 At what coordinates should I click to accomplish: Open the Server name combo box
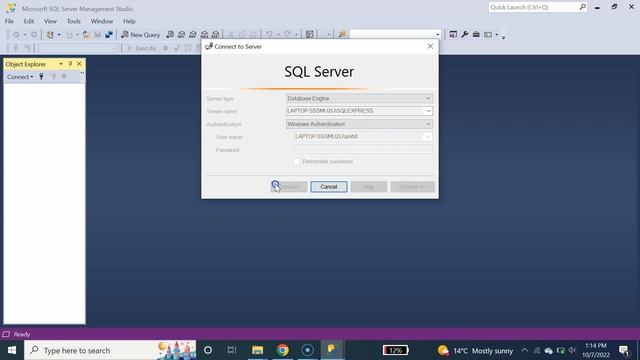coord(359,111)
